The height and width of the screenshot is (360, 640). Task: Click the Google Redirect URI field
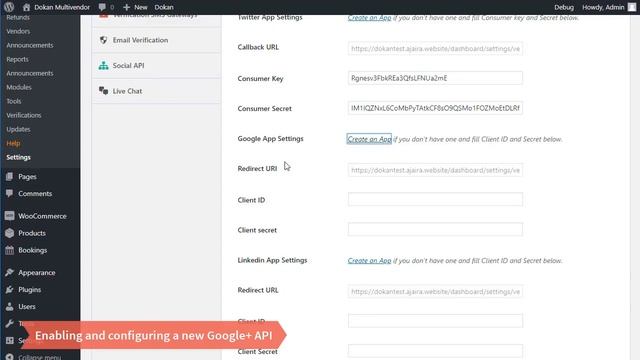point(435,170)
